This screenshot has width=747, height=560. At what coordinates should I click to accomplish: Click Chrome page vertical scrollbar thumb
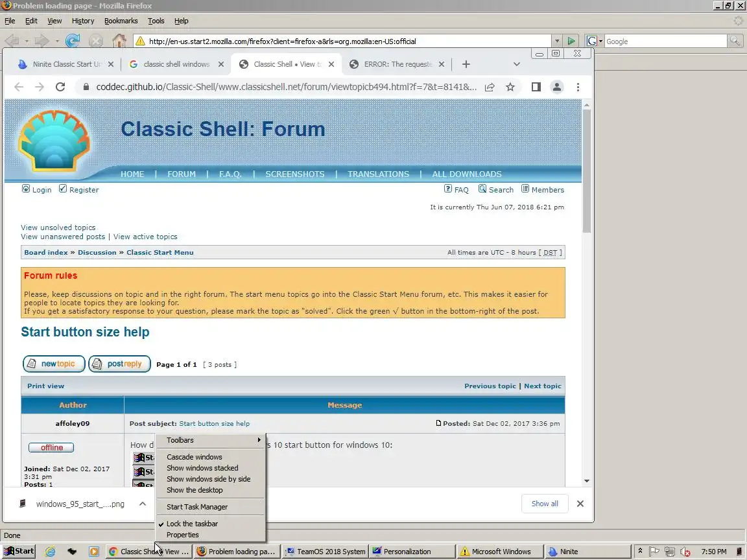[x=587, y=171]
